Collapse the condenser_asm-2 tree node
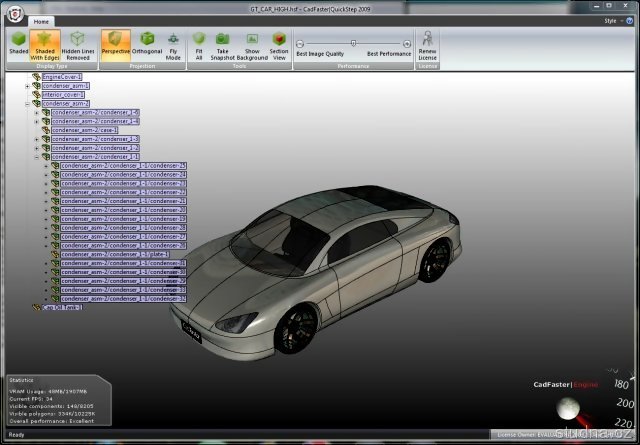This screenshot has width=640, height=445. (x=27, y=103)
